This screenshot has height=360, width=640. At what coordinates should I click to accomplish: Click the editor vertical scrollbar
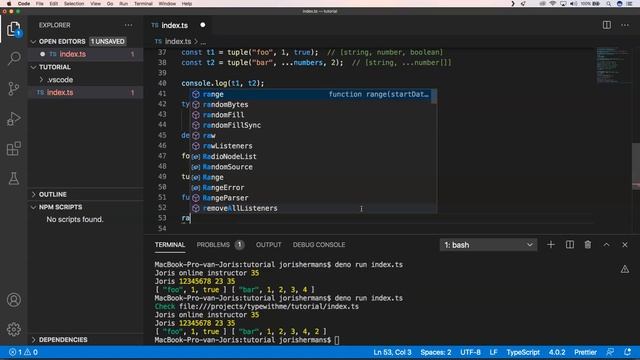636,166
